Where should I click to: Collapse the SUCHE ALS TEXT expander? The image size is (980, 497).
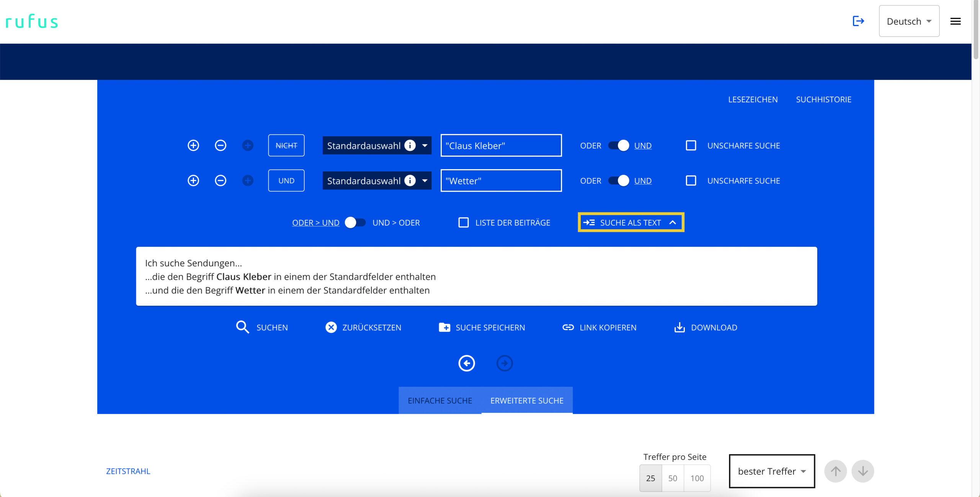pyautogui.click(x=631, y=223)
